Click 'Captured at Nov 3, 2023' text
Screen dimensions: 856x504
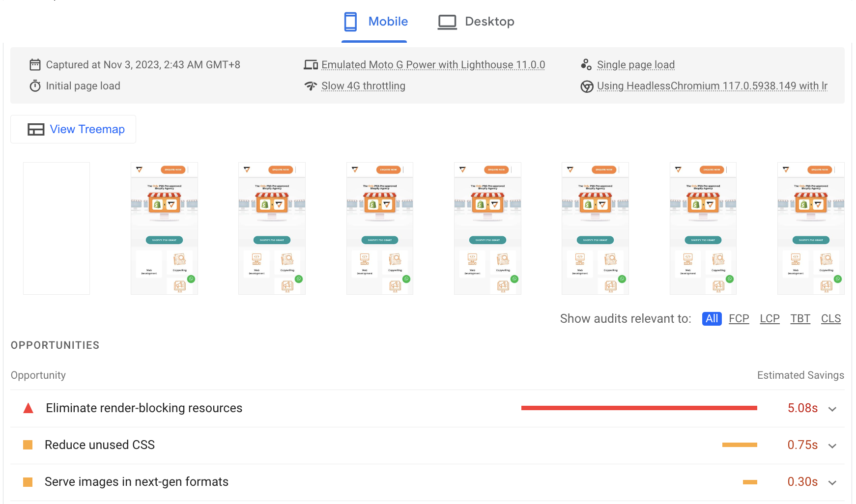click(143, 65)
